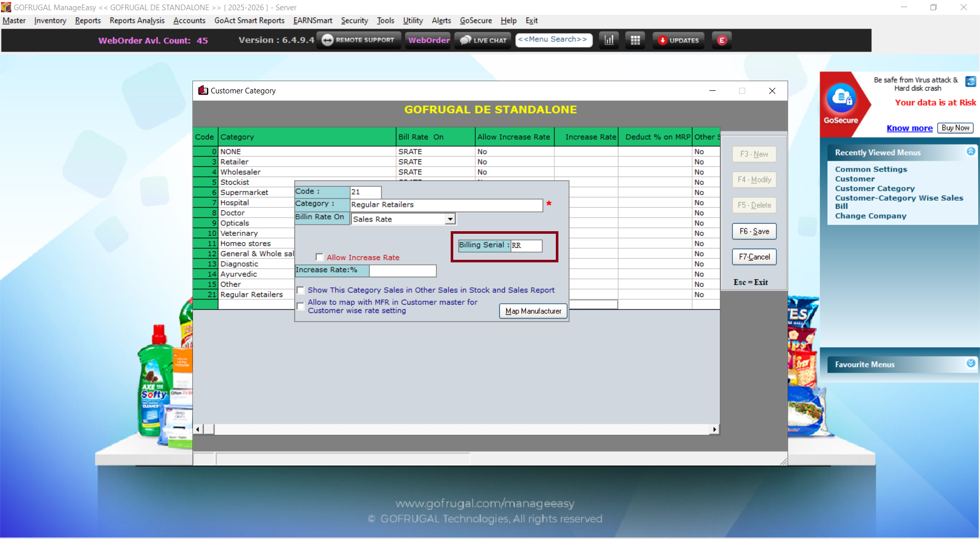980x539 pixels.
Task: Open the GoSecure menu
Action: pos(476,20)
